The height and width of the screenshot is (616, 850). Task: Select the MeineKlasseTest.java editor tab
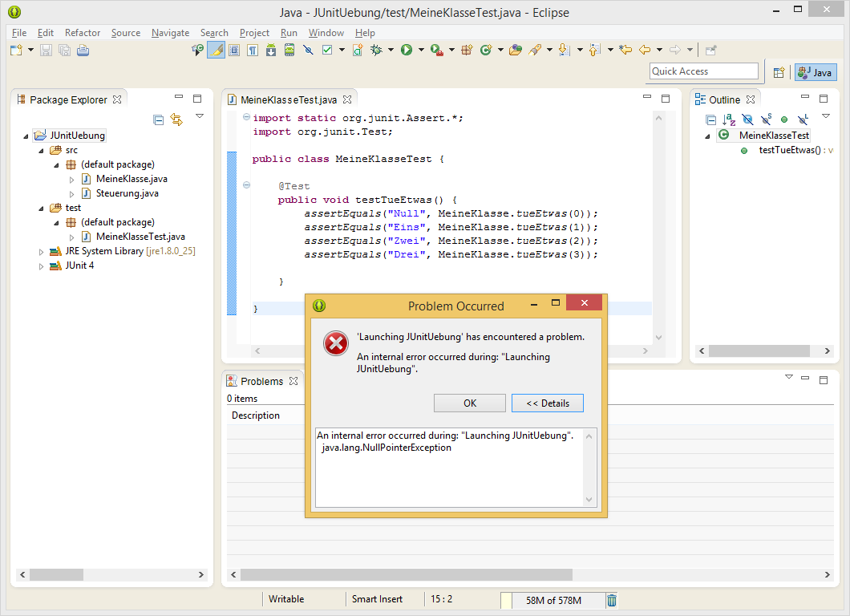pos(289,99)
